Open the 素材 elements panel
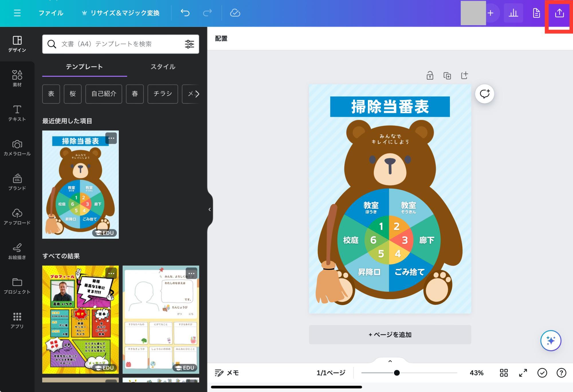Image resolution: width=573 pixels, height=392 pixels. [x=17, y=79]
